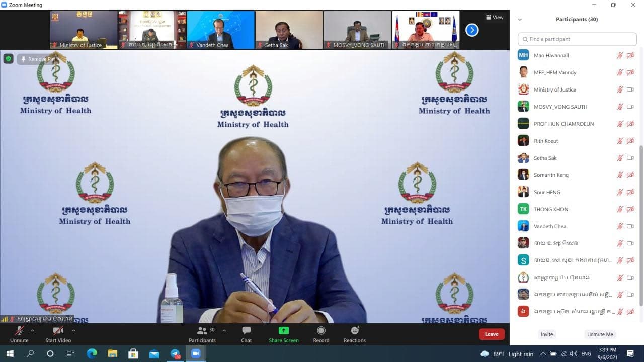Select Vandeth Chea name in participants list
The image size is (644, 362).
550,226
